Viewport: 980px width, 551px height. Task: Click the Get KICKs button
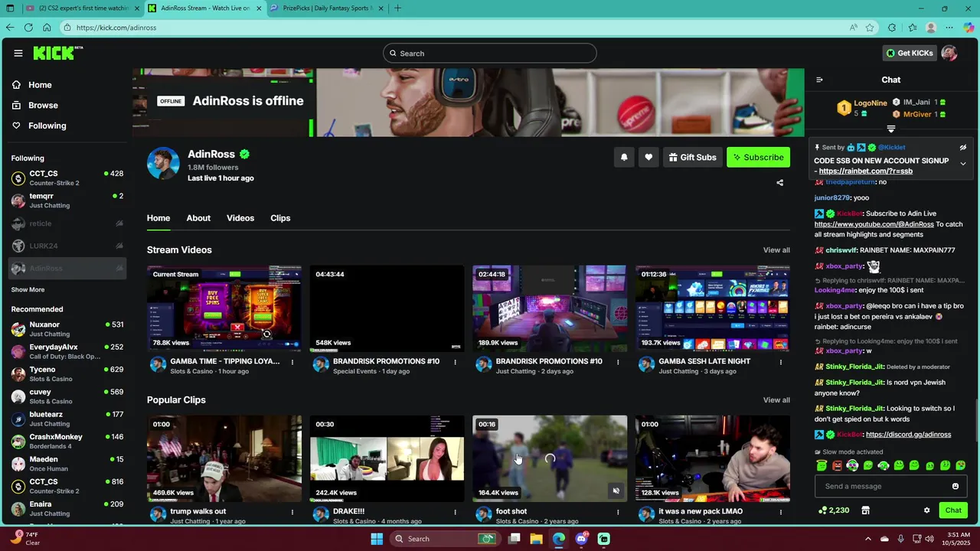tap(910, 53)
